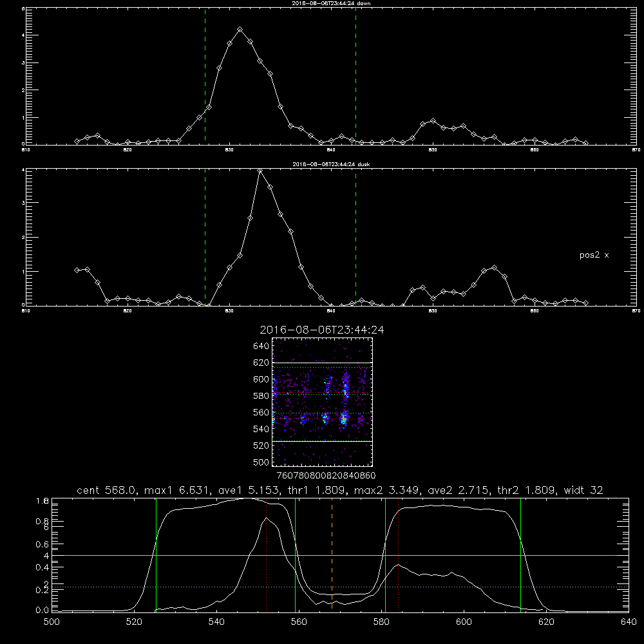Click the '870' x-axis label under dawn plot

(x=636, y=150)
